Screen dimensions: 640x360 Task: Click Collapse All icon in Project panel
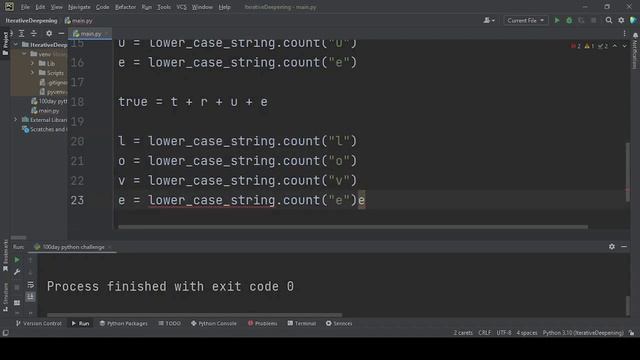pos(34,33)
